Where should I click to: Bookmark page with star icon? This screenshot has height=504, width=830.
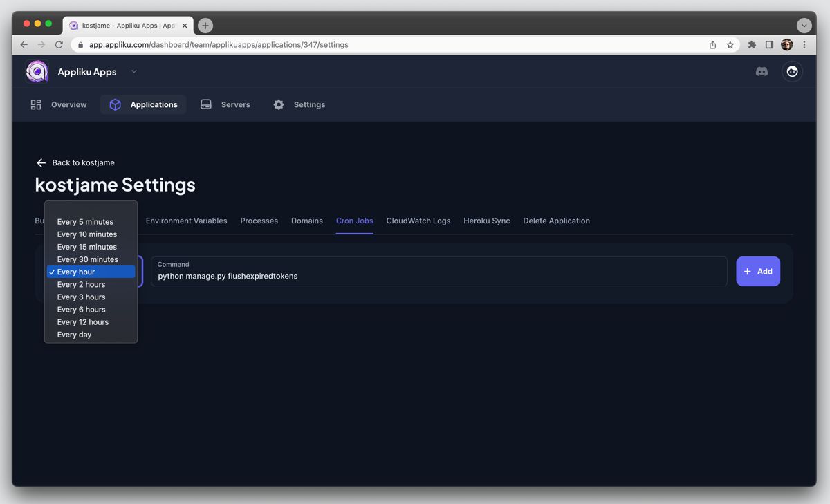tap(730, 45)
